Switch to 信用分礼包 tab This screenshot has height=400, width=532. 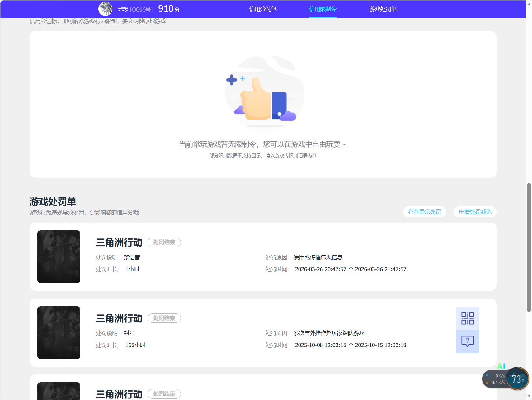pos(263,9)
